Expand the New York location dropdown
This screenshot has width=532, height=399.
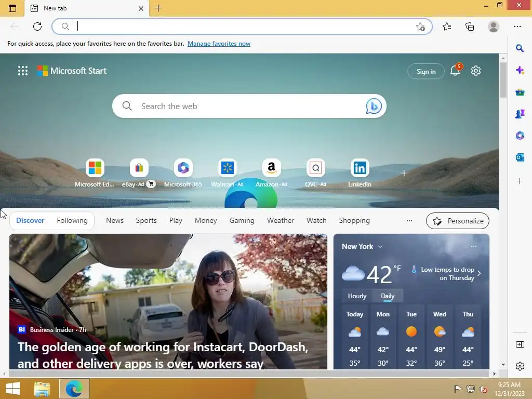click(380, 247)
